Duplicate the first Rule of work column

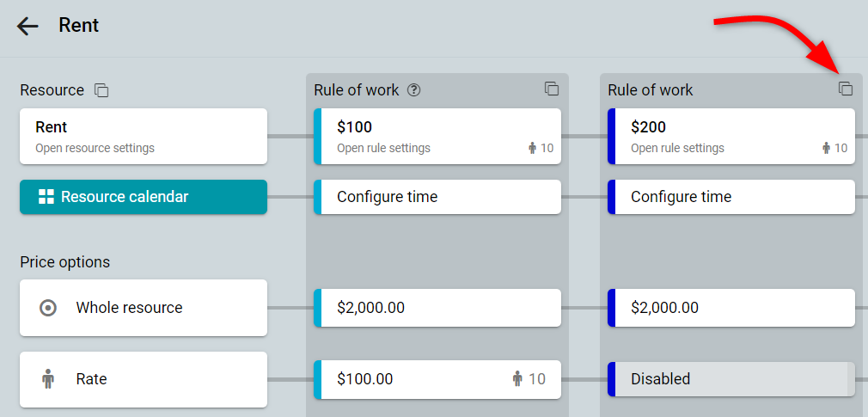click(x=552, y=89)
